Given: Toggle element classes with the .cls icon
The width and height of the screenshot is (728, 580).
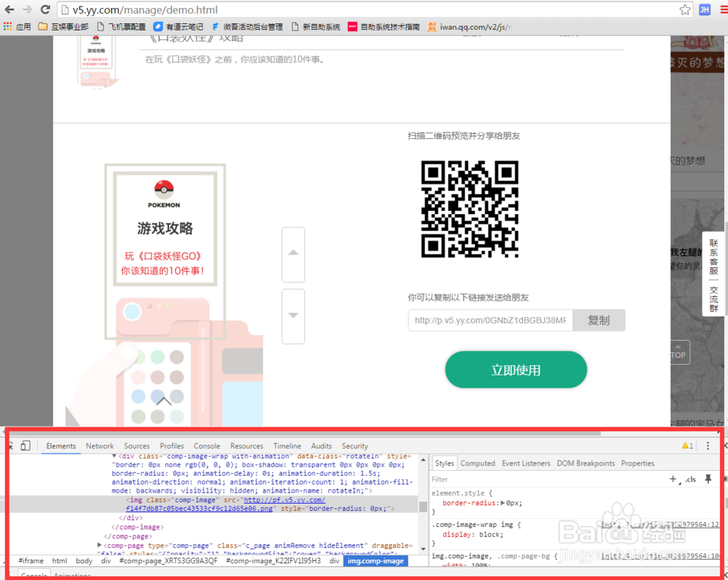Looking at the screenshot, I should point(689,479).
